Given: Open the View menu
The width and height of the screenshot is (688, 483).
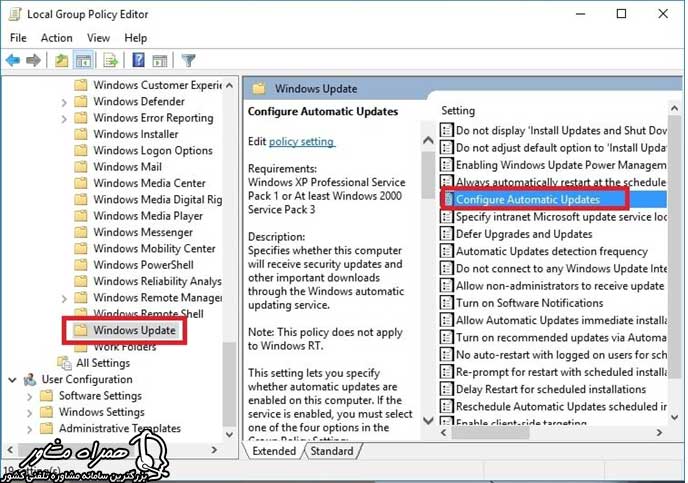Looking at the screenshot, I should [x=98, y=38].
